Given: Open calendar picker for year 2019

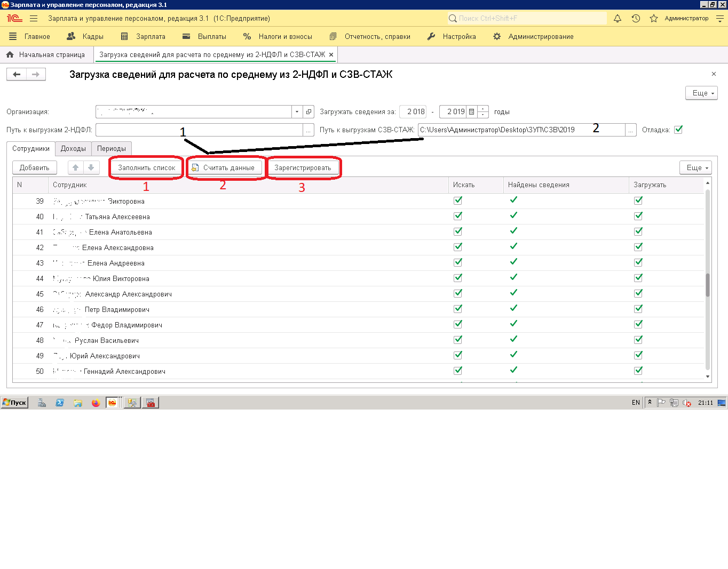Looking at the screenshot, I should click(x=471, y=111).
